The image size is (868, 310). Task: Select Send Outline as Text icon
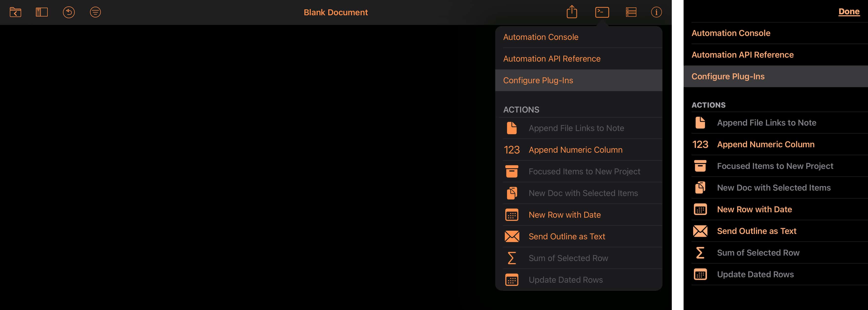tap(511, 236)
